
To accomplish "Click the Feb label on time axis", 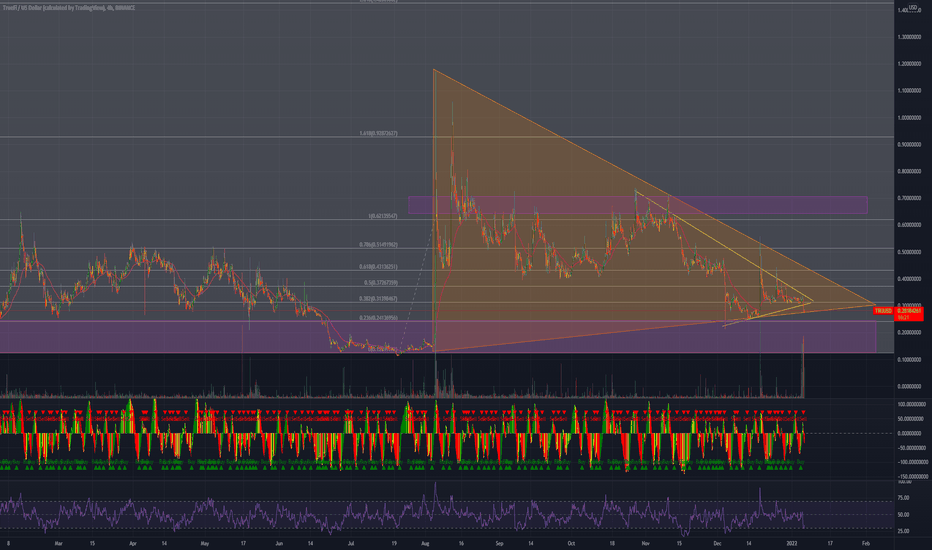I will (866, 543).
